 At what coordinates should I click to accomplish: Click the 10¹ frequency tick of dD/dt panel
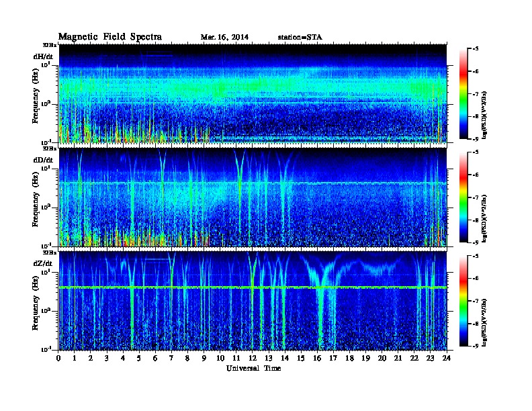[x=46, y=169]
